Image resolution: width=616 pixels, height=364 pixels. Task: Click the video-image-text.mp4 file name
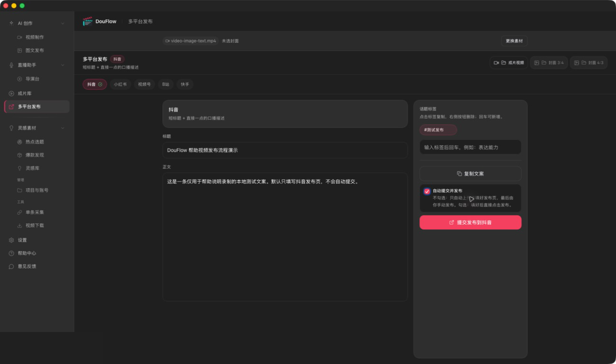tap(193, 41)
